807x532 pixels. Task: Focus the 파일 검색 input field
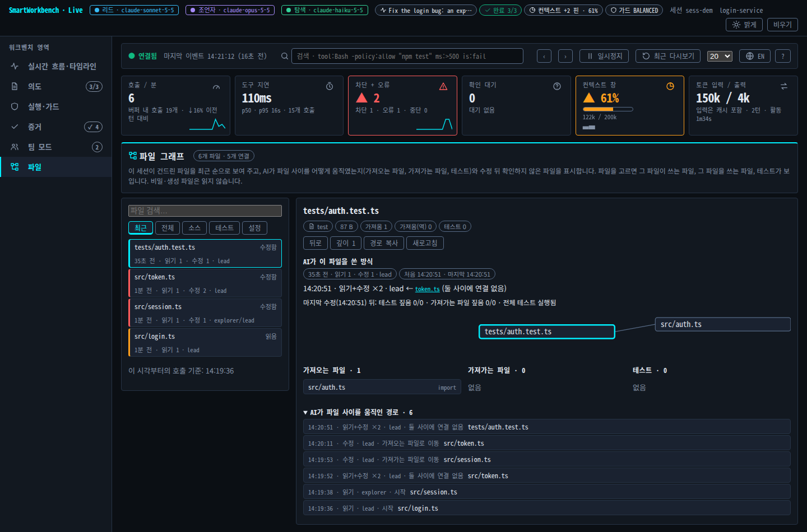[x=205, y=211]
